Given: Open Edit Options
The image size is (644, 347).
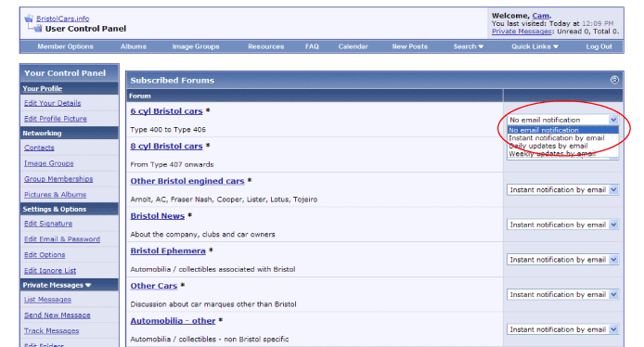Looking at the screenshot, I should 45,255.
